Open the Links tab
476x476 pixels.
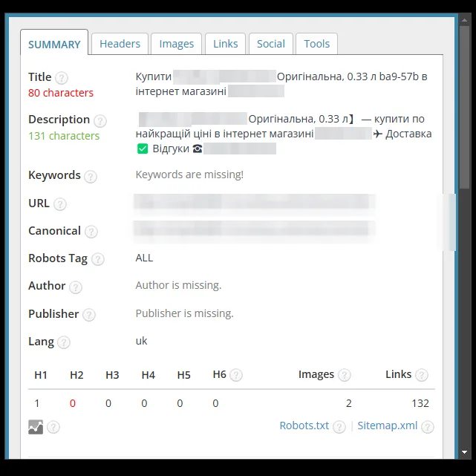click(x=225, y=44)
